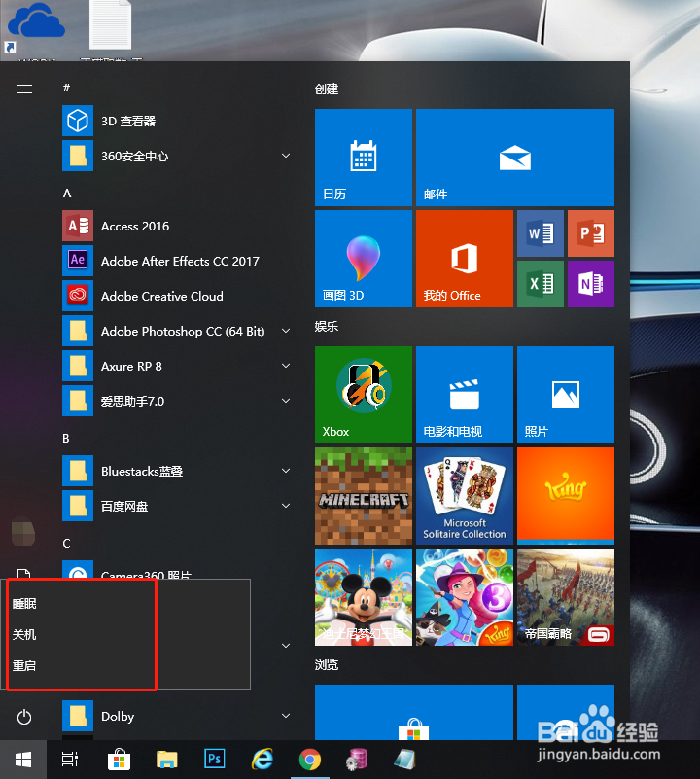This screenshot has height=779, width=700.
Task: Click the text document desktop icon
Action: pyautogui.click(x=110, y=25)
